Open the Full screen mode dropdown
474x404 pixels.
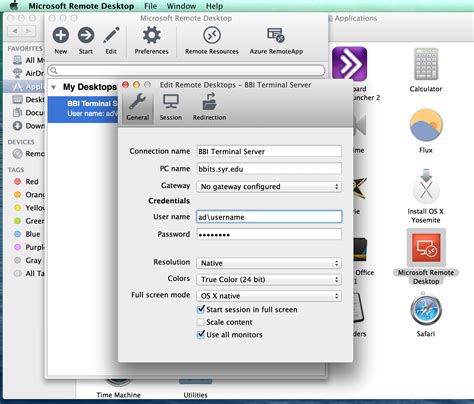[x=269, y=296]
